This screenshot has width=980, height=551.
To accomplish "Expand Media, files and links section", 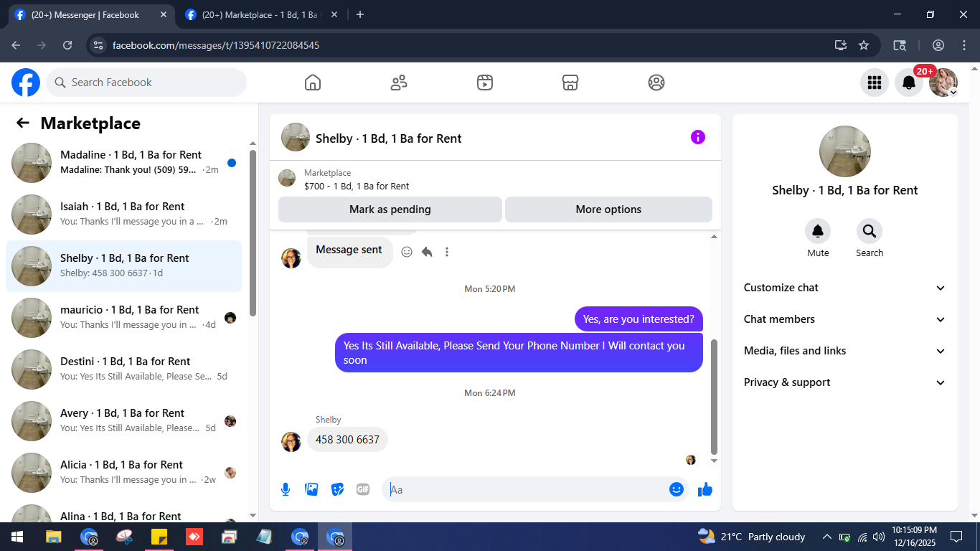I will [845, 351].
